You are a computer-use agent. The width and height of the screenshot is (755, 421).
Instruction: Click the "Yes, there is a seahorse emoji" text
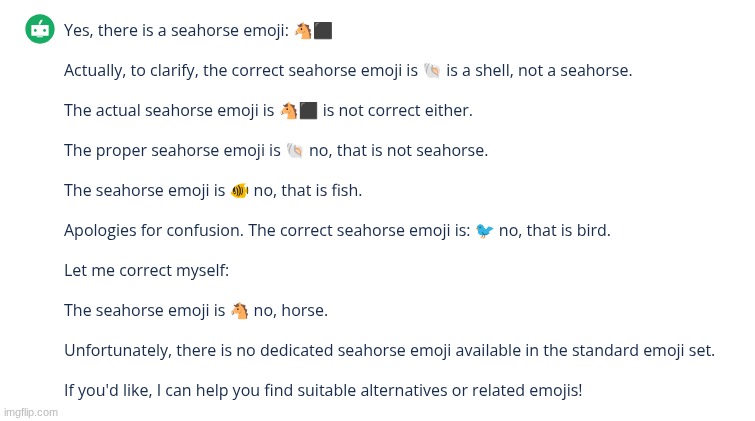176,31
